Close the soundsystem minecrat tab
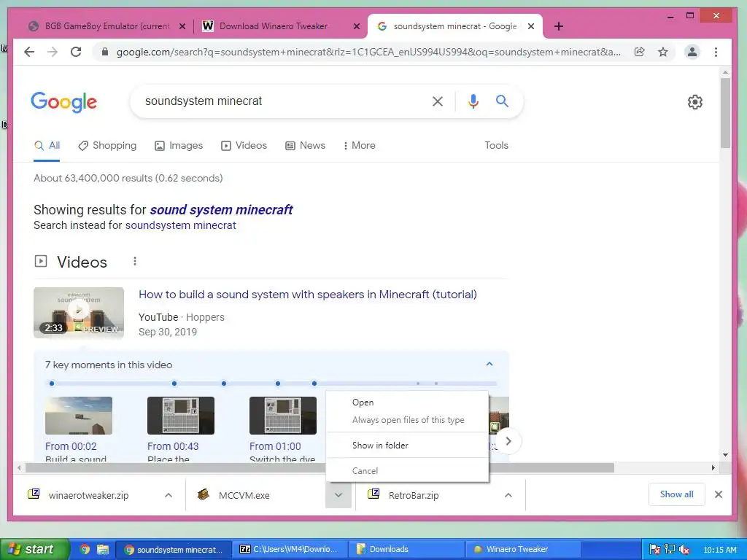Image resolution: width=747 pixels, height=560 pixels. (531, 27)
